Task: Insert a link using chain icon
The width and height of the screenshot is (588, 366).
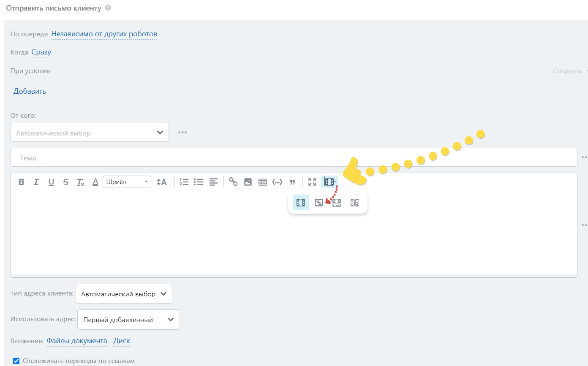Action: pos(233,182)
